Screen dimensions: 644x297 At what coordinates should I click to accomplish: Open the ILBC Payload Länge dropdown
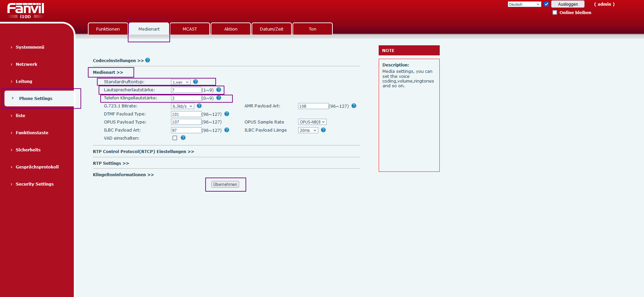(x=308, y=130)
